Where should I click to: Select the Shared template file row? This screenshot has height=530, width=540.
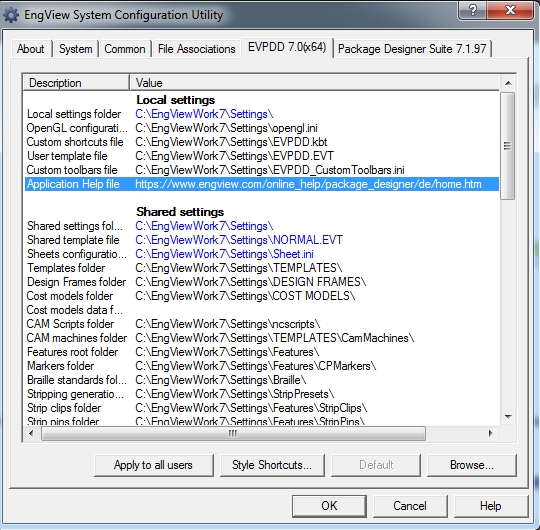pos(261,240)
